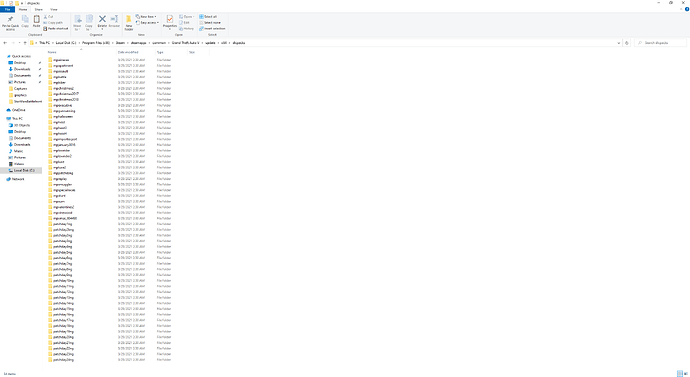690x377 pixels.
Task: Click the Edit command in Open group
Action: coord(184,22)
